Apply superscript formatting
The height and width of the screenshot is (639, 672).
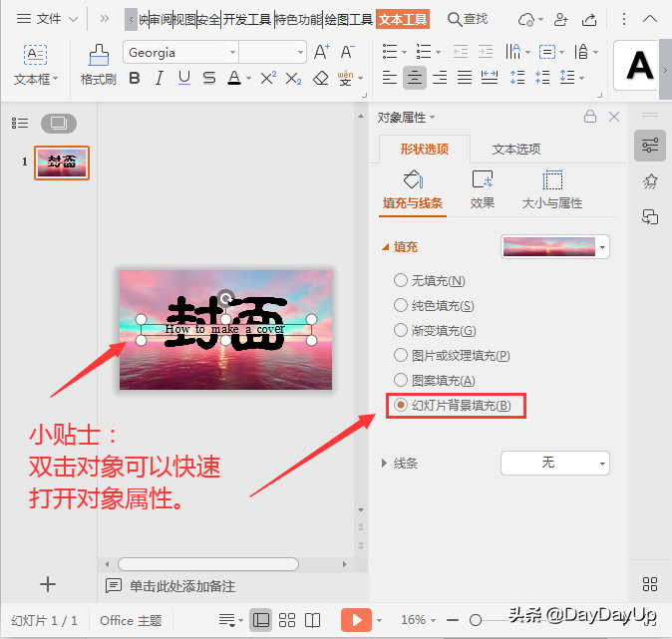click(268, 78)
